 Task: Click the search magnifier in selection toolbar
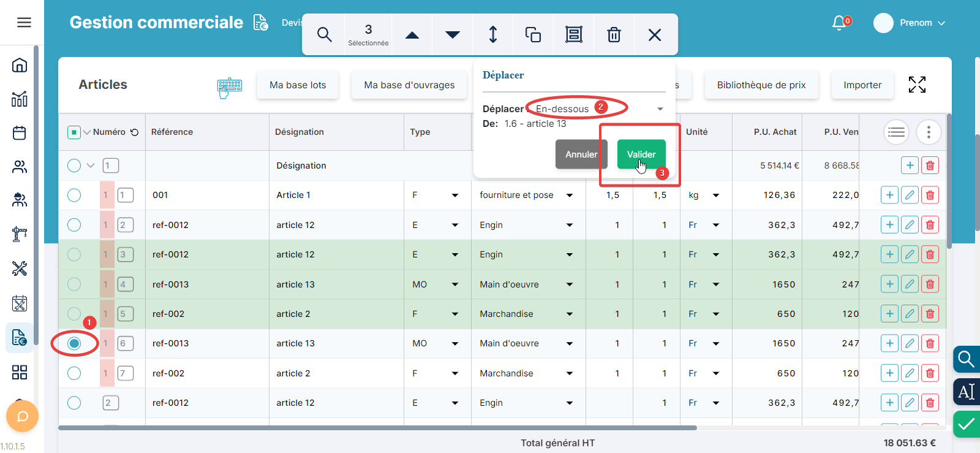324,35
